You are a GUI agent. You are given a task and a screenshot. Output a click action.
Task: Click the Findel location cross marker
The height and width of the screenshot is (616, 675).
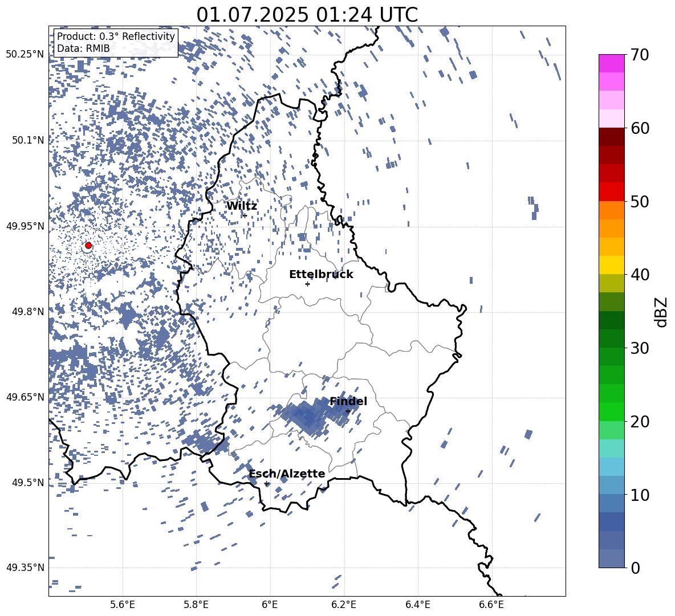click(x=348, y=411)
